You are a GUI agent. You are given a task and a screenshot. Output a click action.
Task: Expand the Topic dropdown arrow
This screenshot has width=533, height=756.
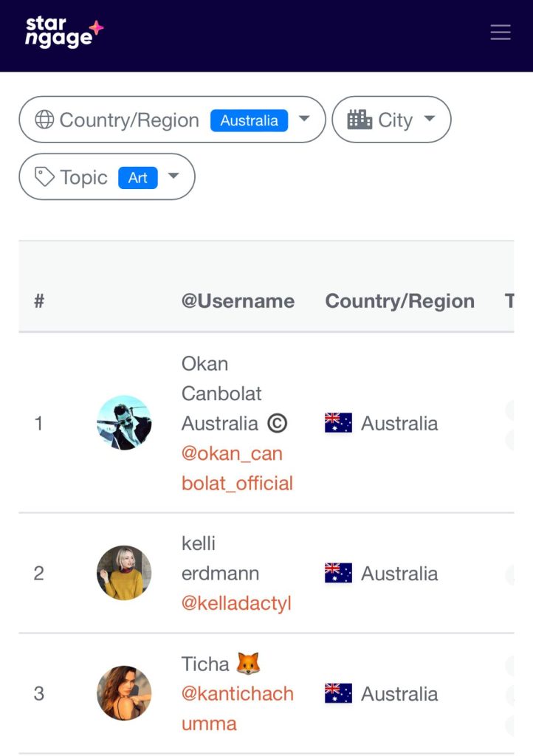[173, 176]
